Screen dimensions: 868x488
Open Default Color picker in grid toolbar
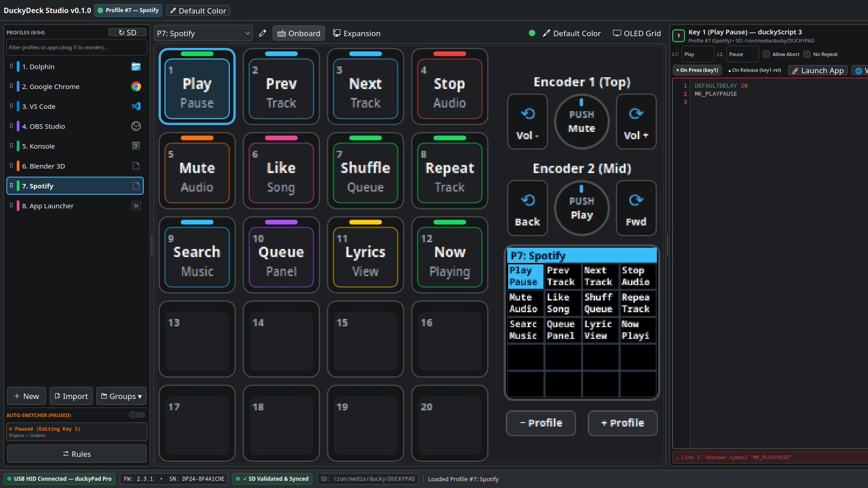click(x=572, y=33)
